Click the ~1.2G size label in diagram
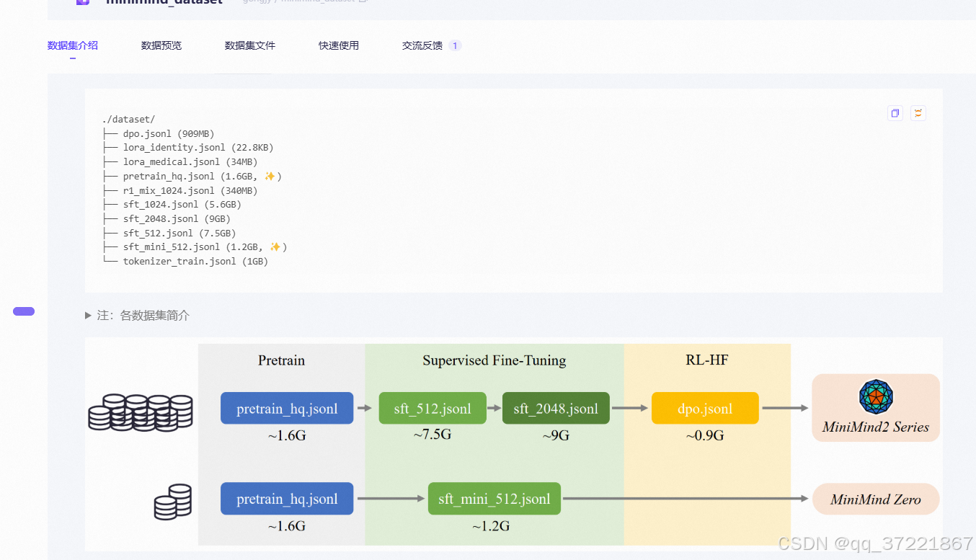This screenshot has height=560, width=976. 491,526
